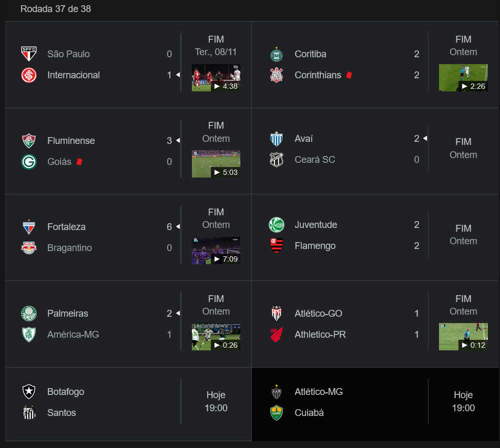This screenshot has height=448, width=500.
Task: Play the Palmeiras 0:26 highlight clip
Action: 216,337
